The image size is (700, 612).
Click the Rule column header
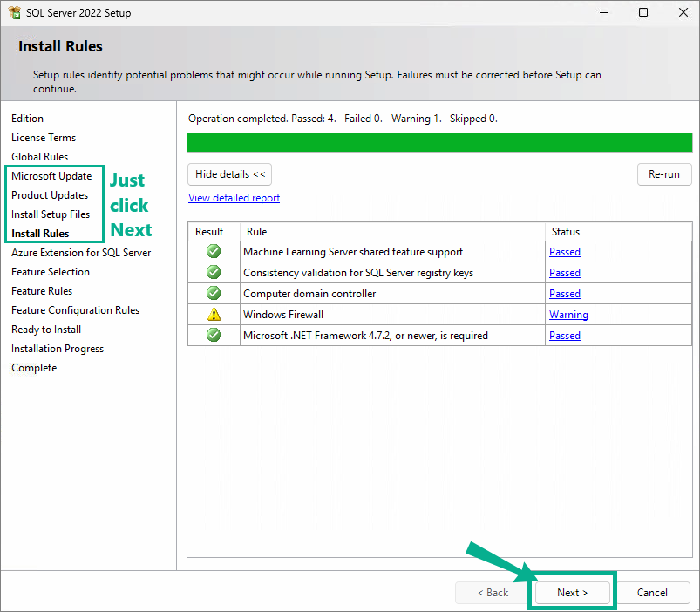(392, 232)
